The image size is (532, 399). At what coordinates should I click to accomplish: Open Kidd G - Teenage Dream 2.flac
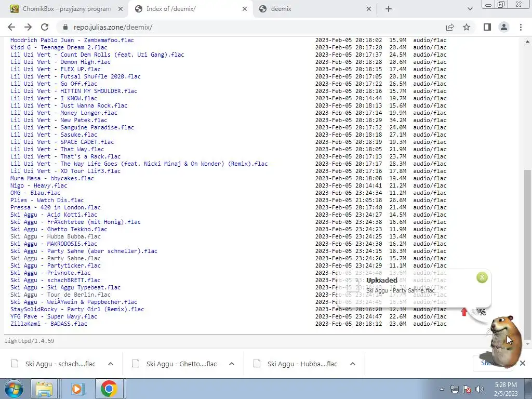point(59,47)
